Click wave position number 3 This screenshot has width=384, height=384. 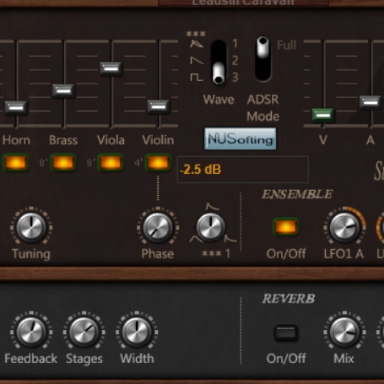(x=235, y=77)
